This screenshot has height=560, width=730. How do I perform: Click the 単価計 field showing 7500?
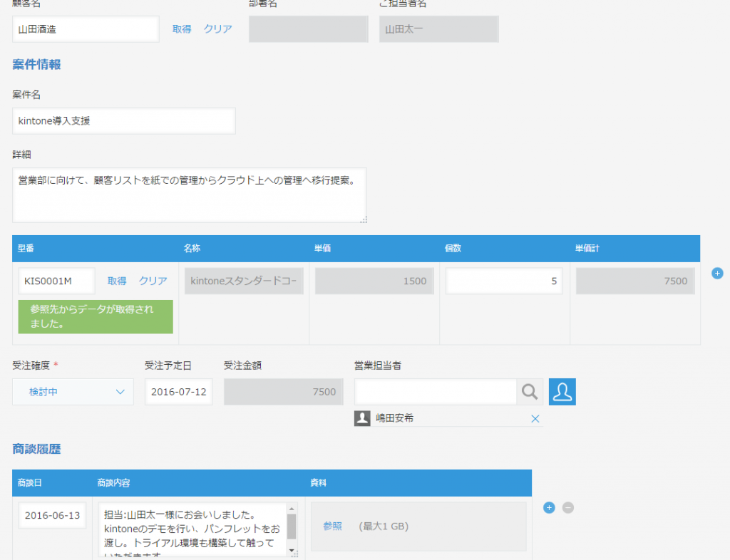click(x=635, y=281)
